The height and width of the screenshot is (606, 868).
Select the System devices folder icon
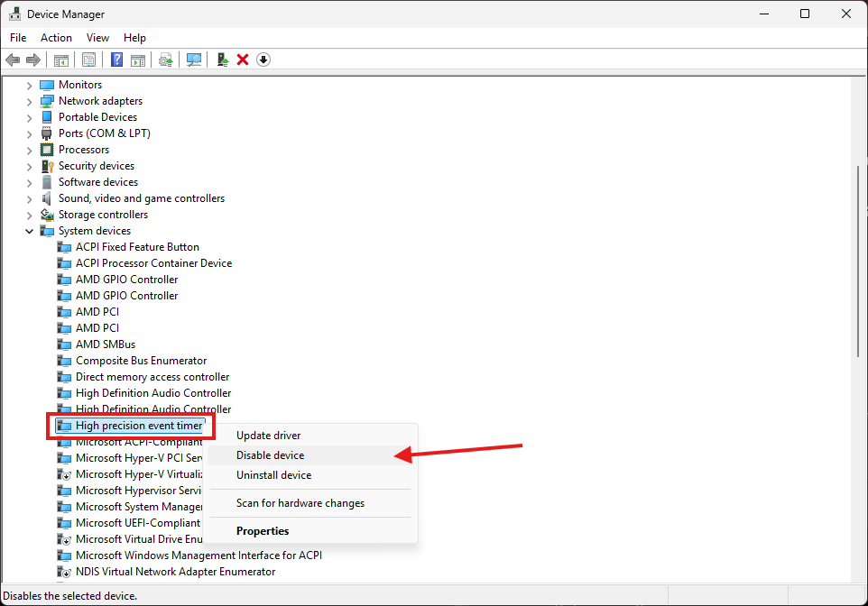pos(47,231)
